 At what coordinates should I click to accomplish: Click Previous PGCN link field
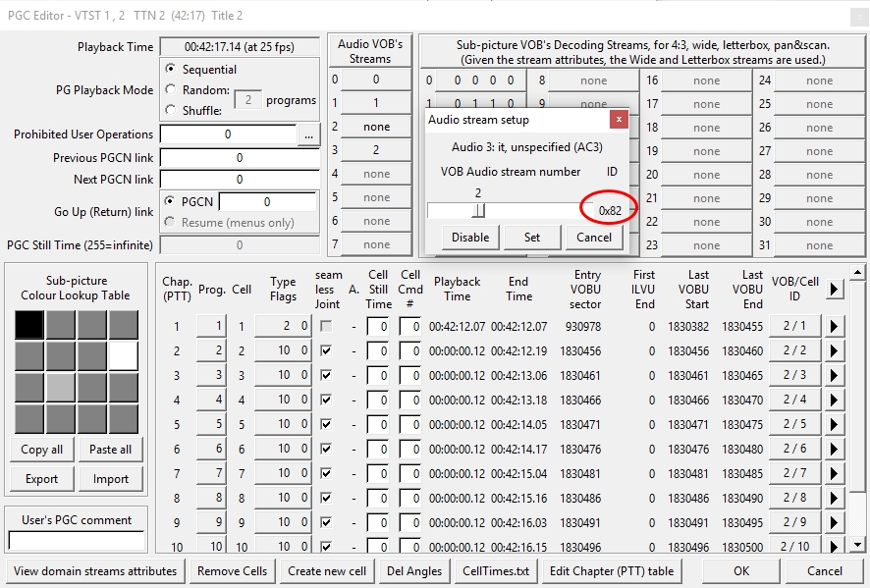(240, 158)
